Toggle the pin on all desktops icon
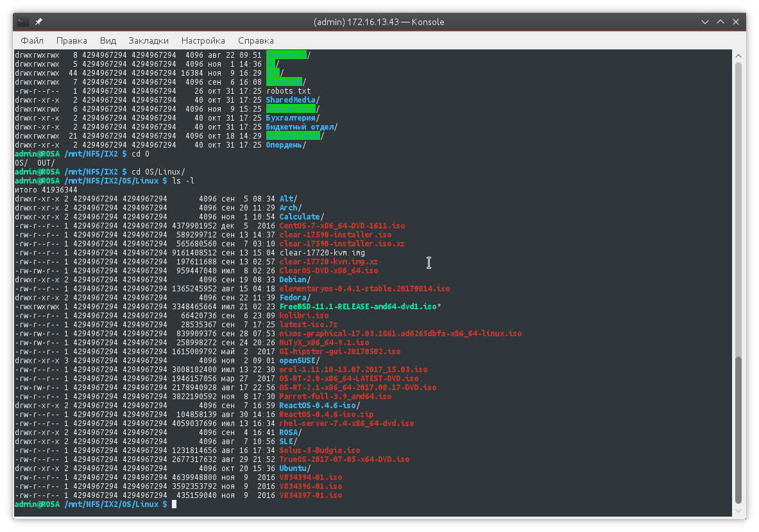759x532 pixels. [39, 22]
